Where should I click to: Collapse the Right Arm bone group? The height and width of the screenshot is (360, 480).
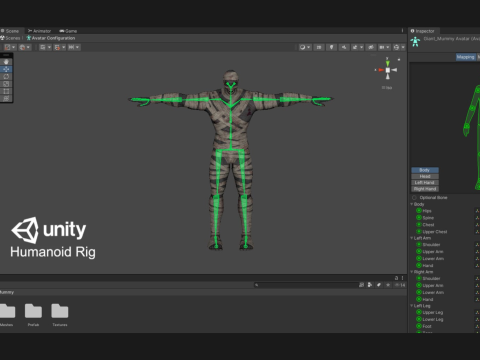coord(412,272)
